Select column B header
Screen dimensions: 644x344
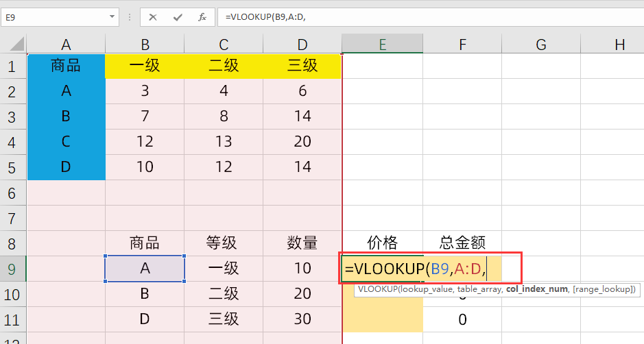(x=145, y=44)
